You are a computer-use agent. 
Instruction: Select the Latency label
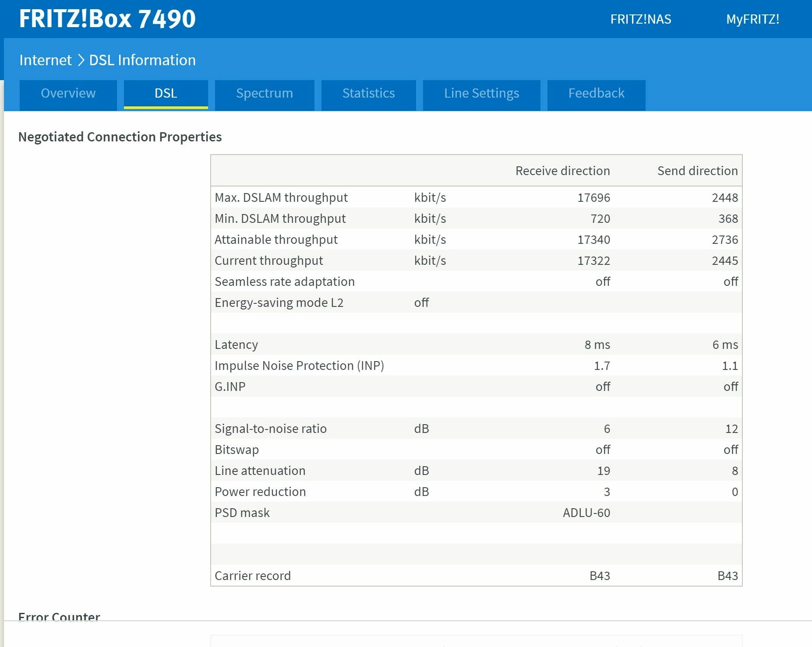[x=237, y=345]
